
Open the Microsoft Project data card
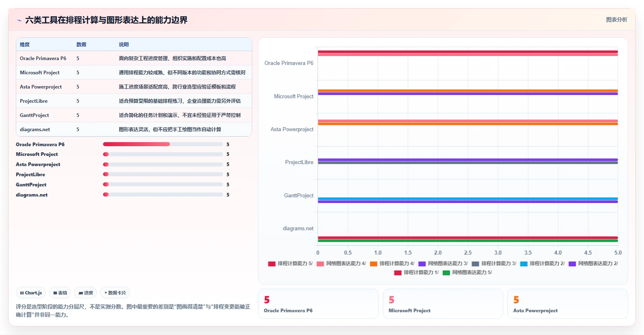tap(443, 304)
